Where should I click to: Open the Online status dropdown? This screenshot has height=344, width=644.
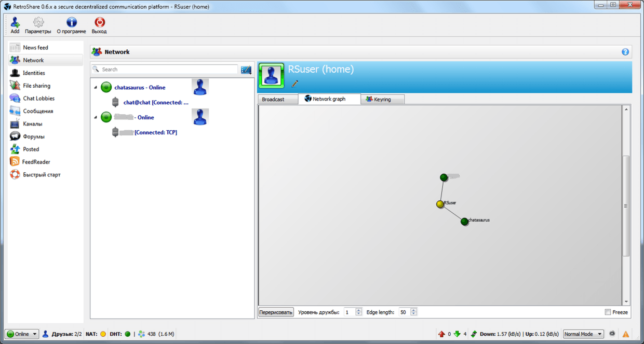22,334
